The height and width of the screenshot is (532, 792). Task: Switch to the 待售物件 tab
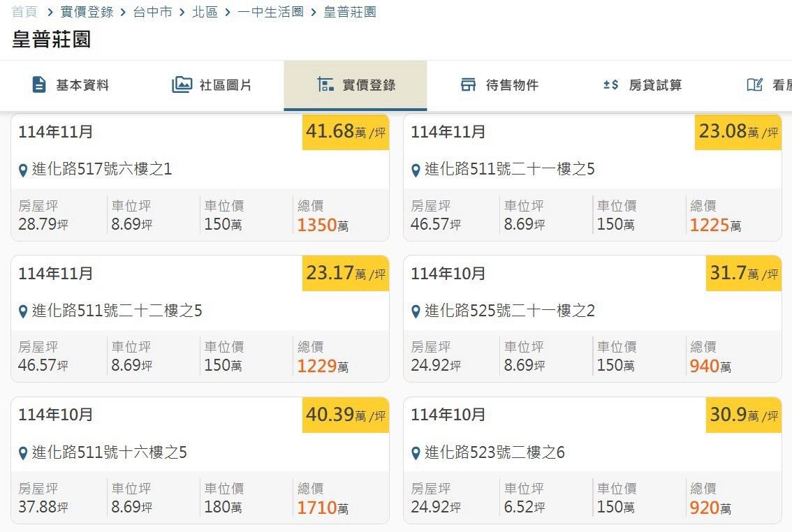click(512, 85)
